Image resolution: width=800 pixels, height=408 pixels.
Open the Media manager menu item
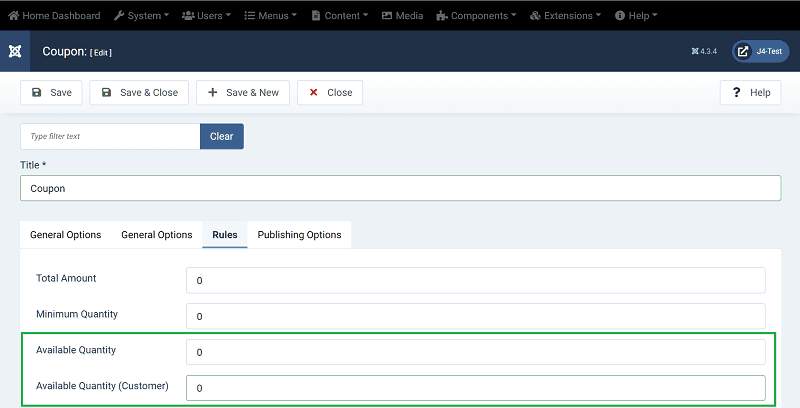pos(402,16)
